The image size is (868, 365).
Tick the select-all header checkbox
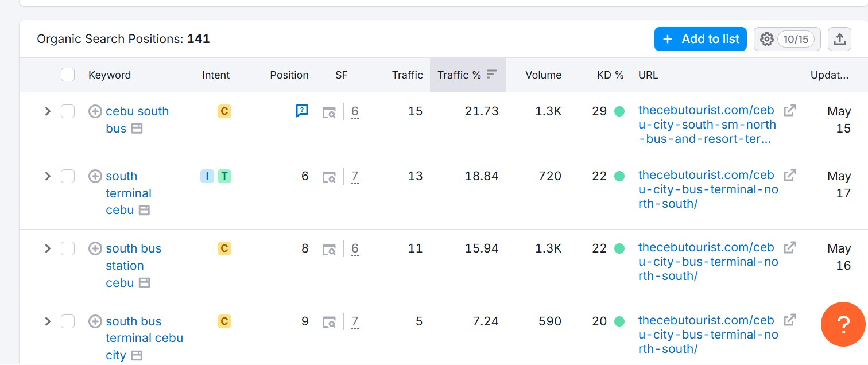click(x=68, y=75)
